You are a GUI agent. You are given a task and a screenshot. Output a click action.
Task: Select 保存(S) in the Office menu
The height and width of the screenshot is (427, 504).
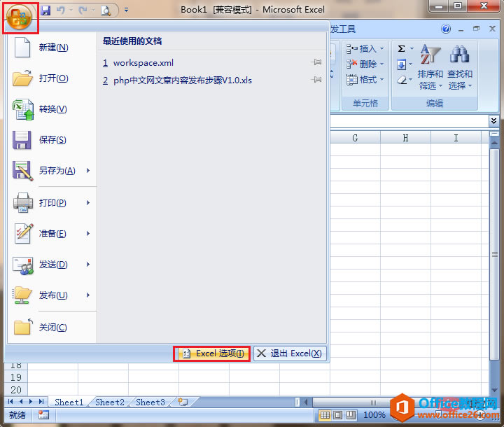[52, 140]
